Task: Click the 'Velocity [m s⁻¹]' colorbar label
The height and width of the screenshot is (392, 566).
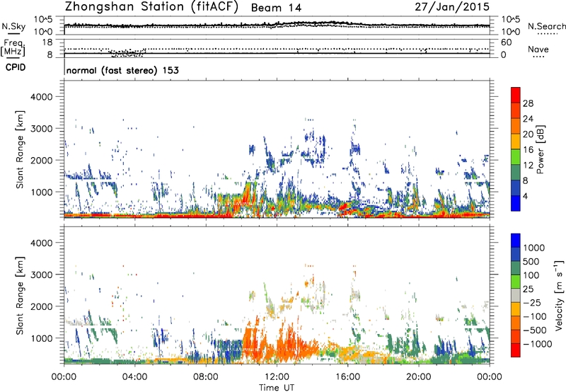Action: click(560, 295)
